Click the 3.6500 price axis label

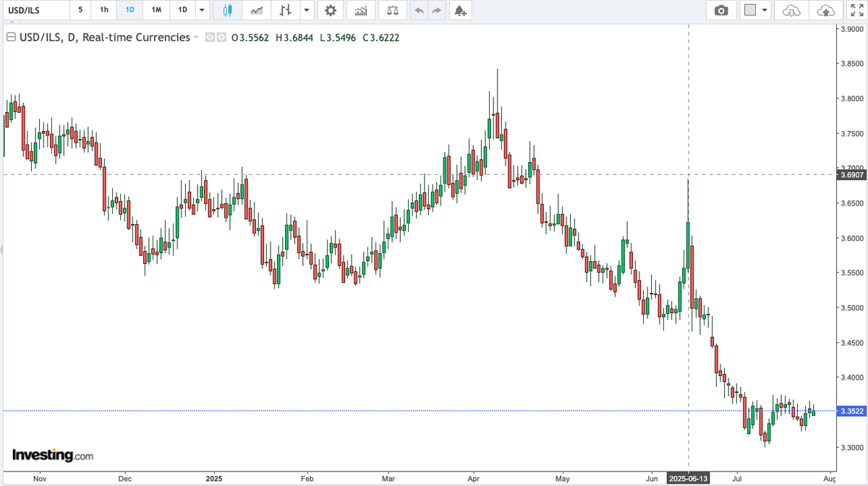click(x=851, y=203)
